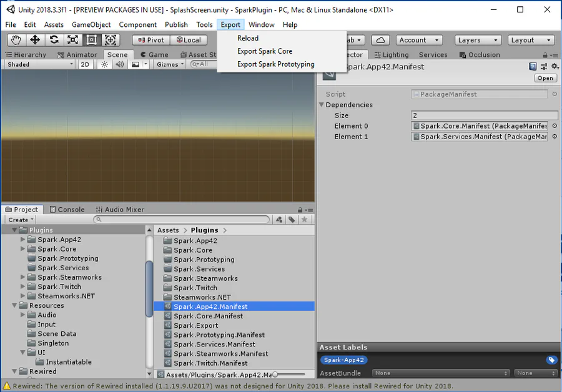Click the Project search field
Screen dimensions: 562x392
point(181,220)
